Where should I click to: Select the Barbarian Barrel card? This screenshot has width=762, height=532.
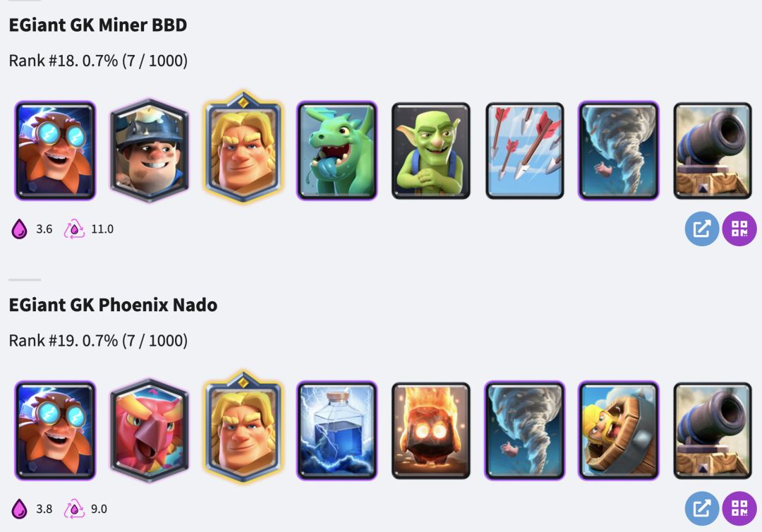pyautogui.click(x=619, y=430)
